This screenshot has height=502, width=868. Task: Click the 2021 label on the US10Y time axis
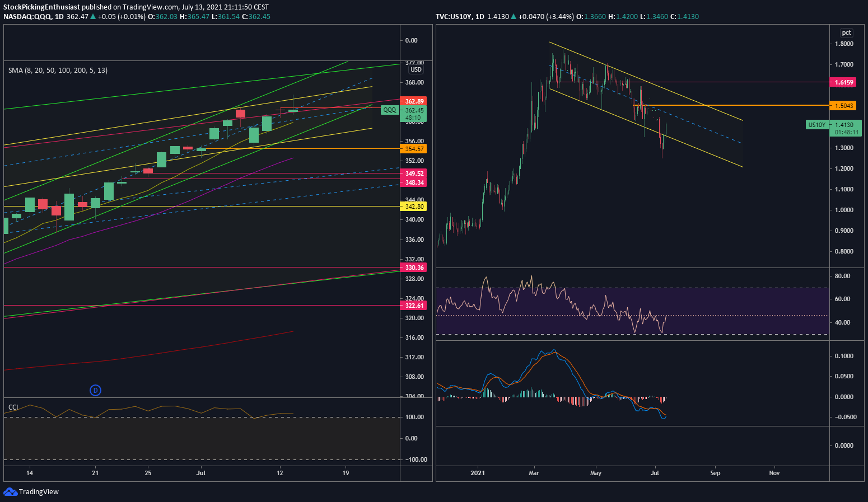pos(478,473)
